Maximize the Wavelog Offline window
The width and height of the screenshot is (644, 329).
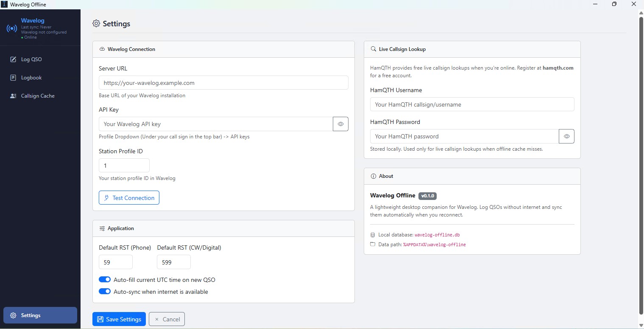614,4
